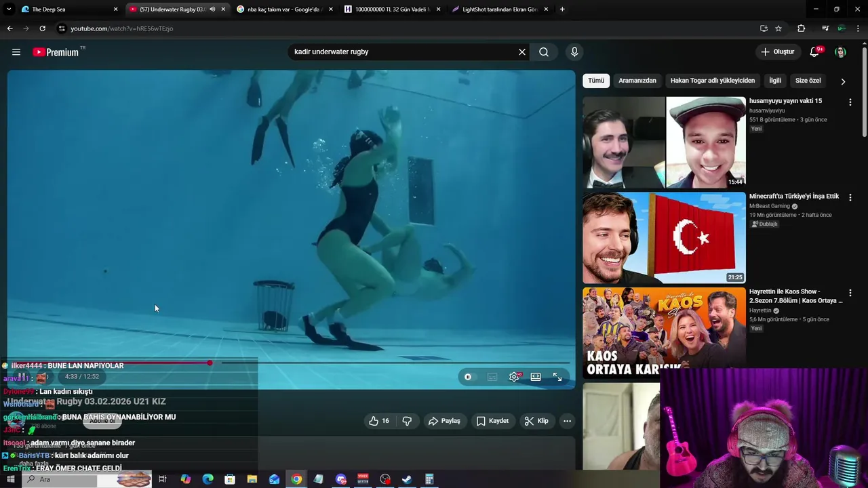Open the Hayrettin channel link
The width and height of the screenshot is (868, 488).
tap(760, 310)
